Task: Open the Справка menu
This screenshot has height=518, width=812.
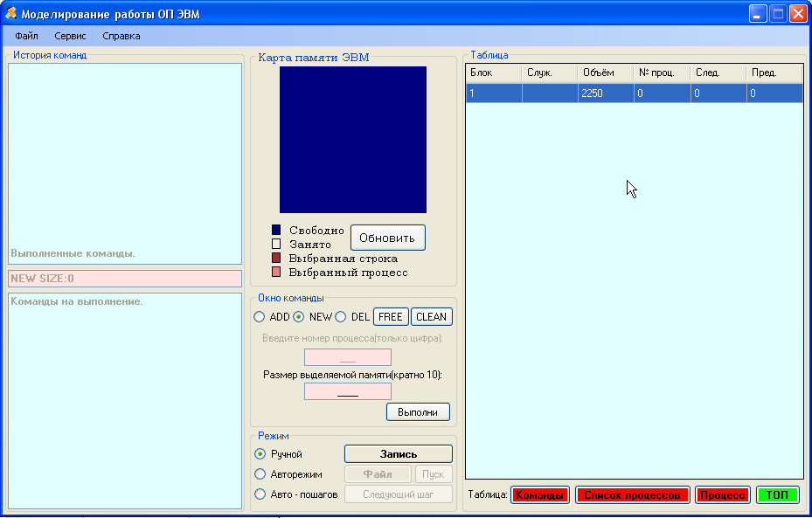Action: pos(121,36)
